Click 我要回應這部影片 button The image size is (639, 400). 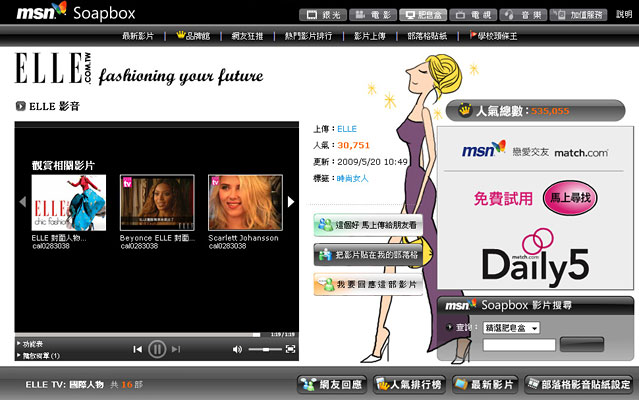coord(368,284)
